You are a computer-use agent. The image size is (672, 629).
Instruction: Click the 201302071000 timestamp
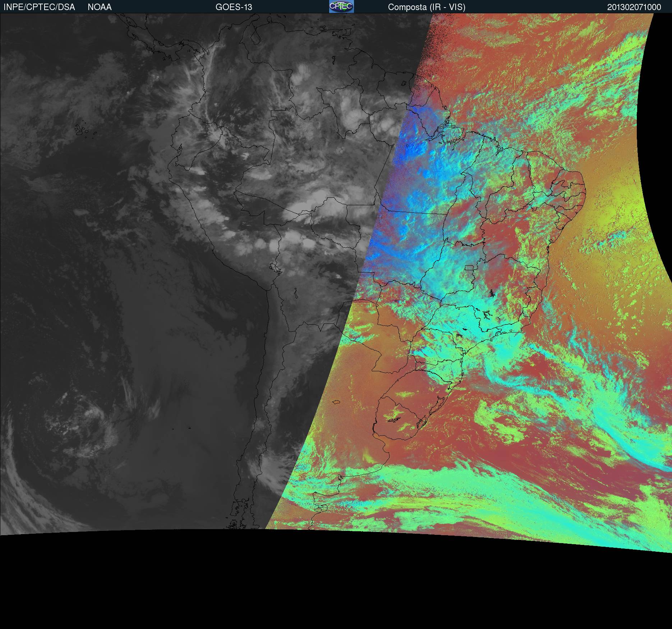(634, 7)
